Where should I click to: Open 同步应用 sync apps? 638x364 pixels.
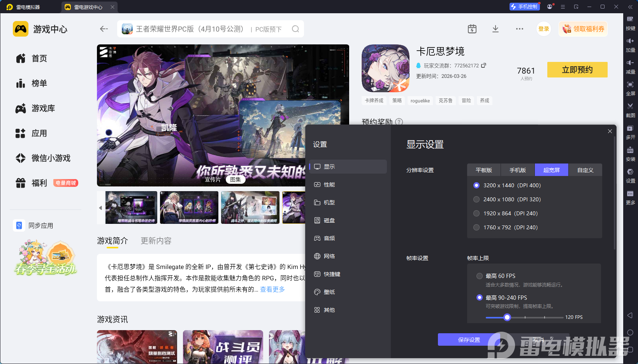[34, 225]
